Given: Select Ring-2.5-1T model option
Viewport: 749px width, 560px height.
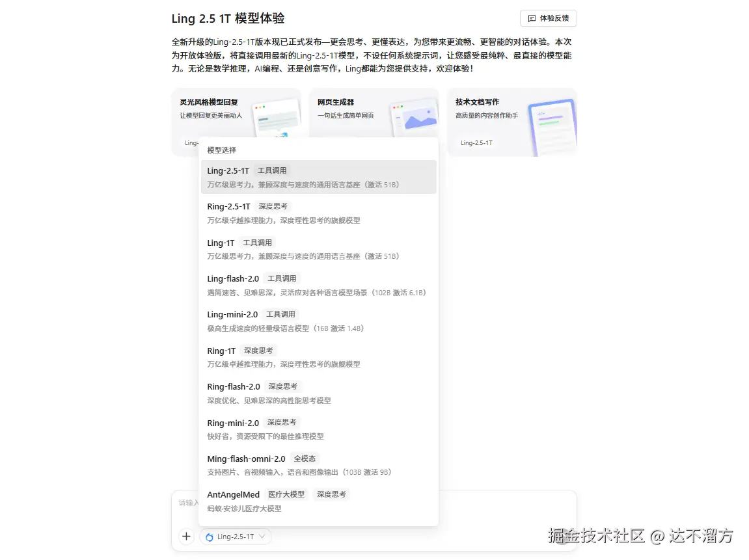Looking at the screenshot, I should tap(319, 213).
